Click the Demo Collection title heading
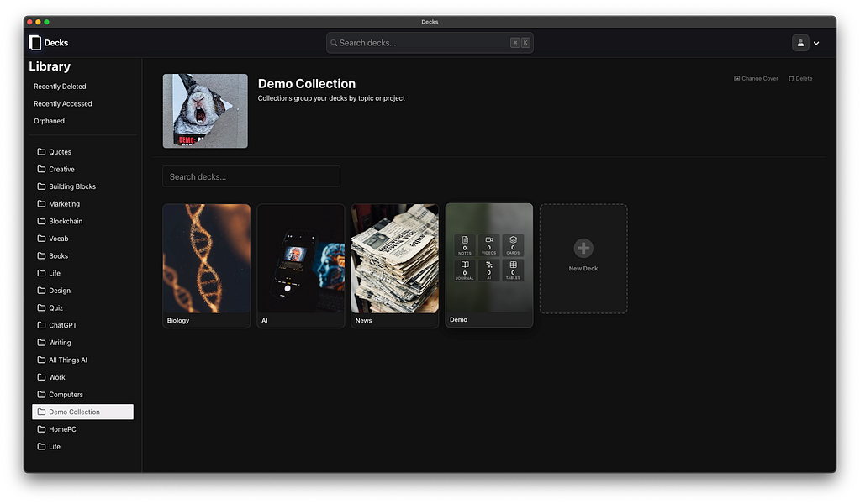This screenshot has height=504, width=860. pyautogui.click(x=307, y=84)
